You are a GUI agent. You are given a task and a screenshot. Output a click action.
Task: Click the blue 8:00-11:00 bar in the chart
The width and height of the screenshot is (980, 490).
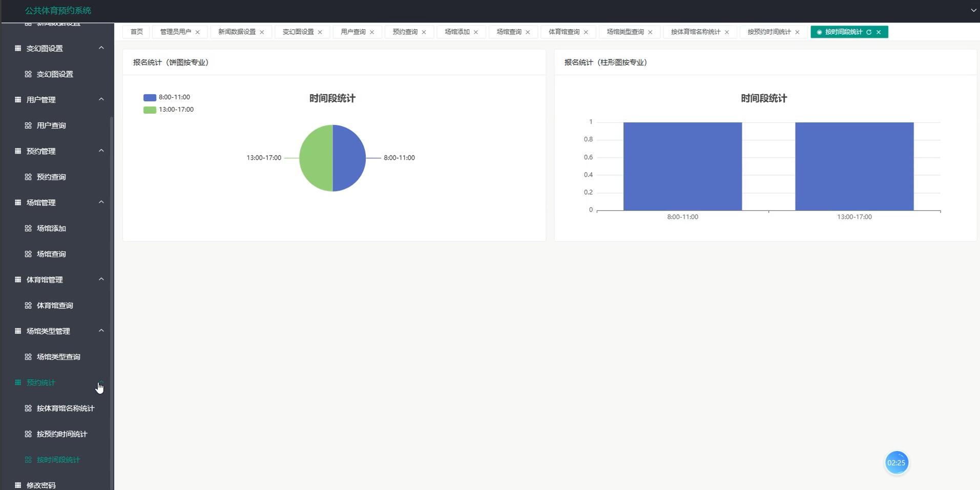click(681, 166)
